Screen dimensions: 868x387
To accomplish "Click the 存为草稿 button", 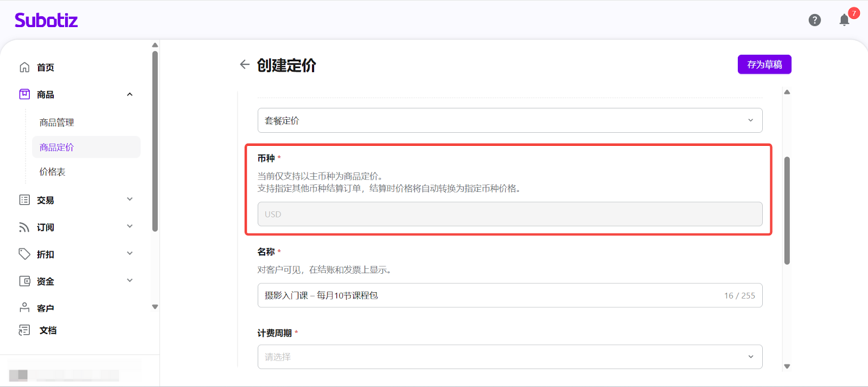I will pyautogui.click(x=764, y=64).
